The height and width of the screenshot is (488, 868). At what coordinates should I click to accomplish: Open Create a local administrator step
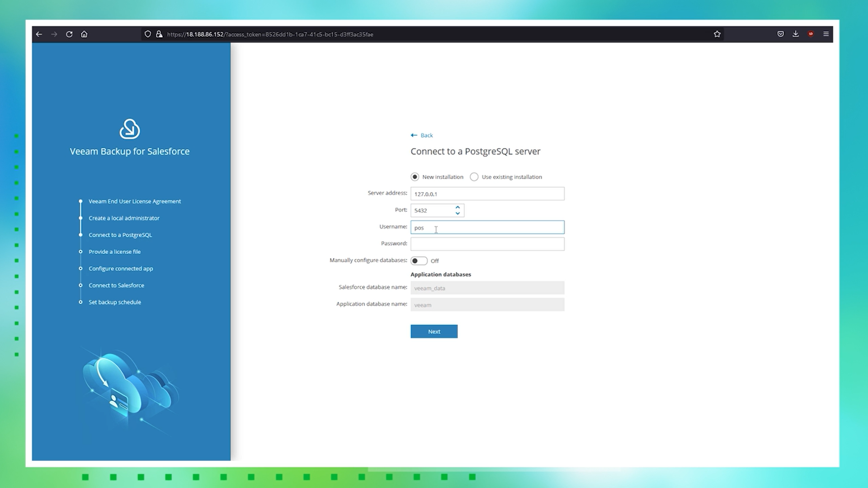(124, 218)
